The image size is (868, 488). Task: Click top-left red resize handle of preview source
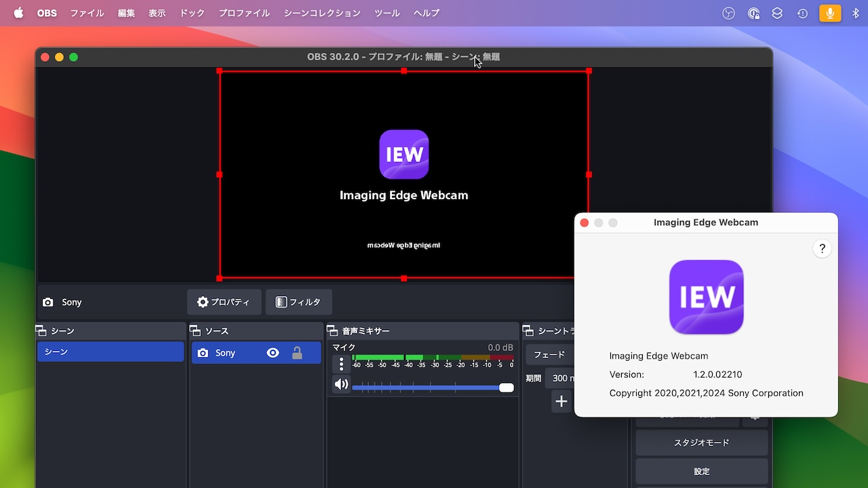(219, 70)
